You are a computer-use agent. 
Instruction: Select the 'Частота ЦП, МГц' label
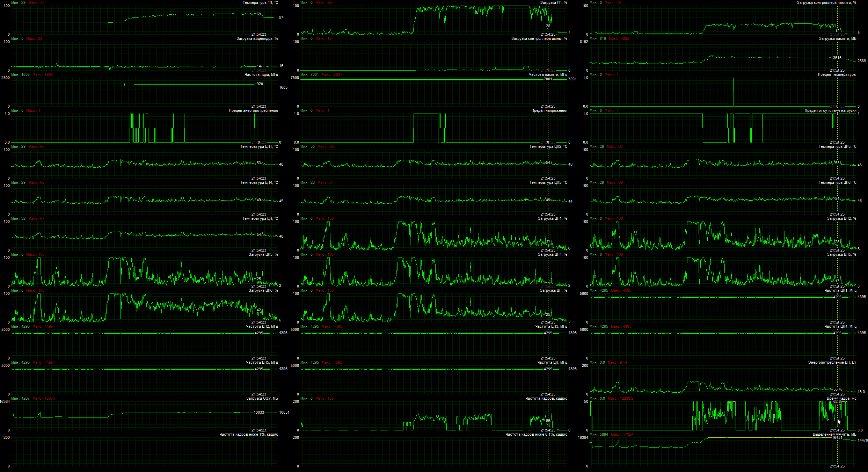[x=552, y=362]
